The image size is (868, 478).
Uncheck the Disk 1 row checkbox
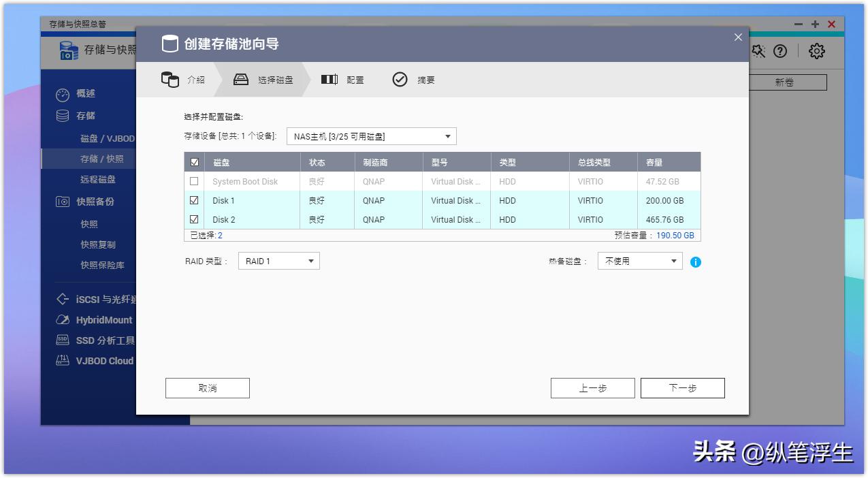[194, 200]
